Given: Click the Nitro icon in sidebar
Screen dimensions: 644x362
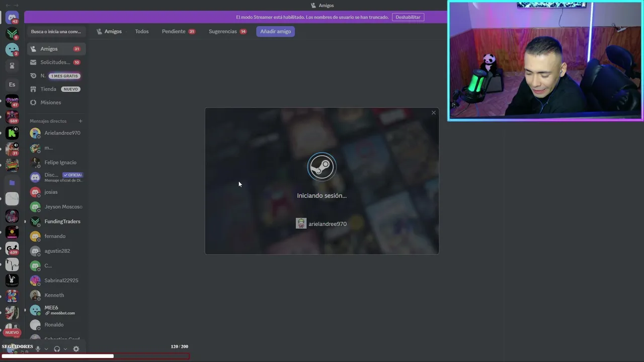Looking at the screenshot, I should pyautogui.click(x=33, y=76).
